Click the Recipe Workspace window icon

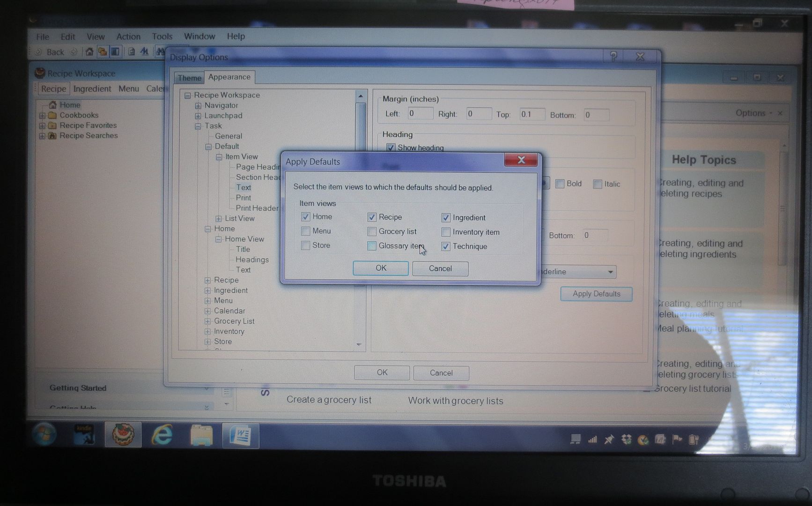(40, 73)
